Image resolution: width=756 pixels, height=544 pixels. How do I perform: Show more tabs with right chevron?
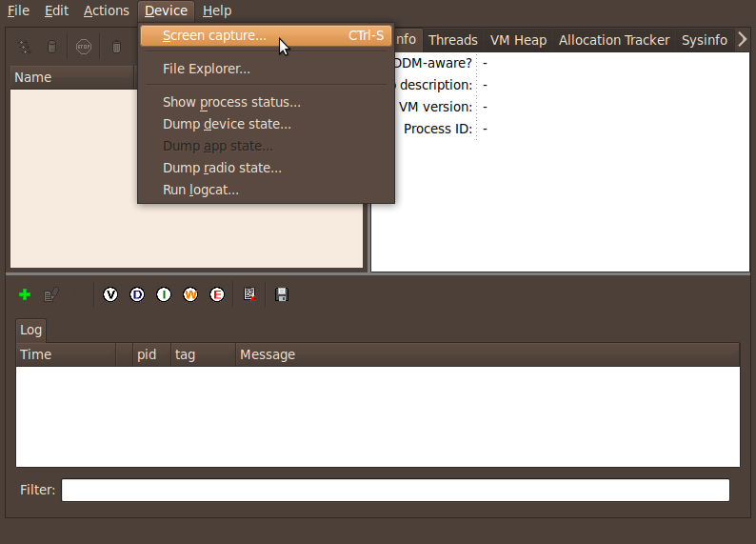pos(742,39)
